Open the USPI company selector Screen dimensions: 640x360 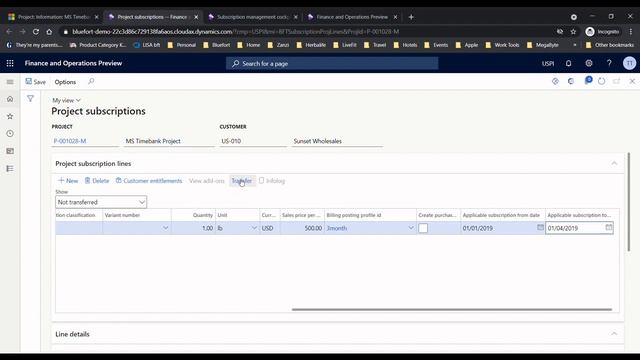tap(548, 63)
